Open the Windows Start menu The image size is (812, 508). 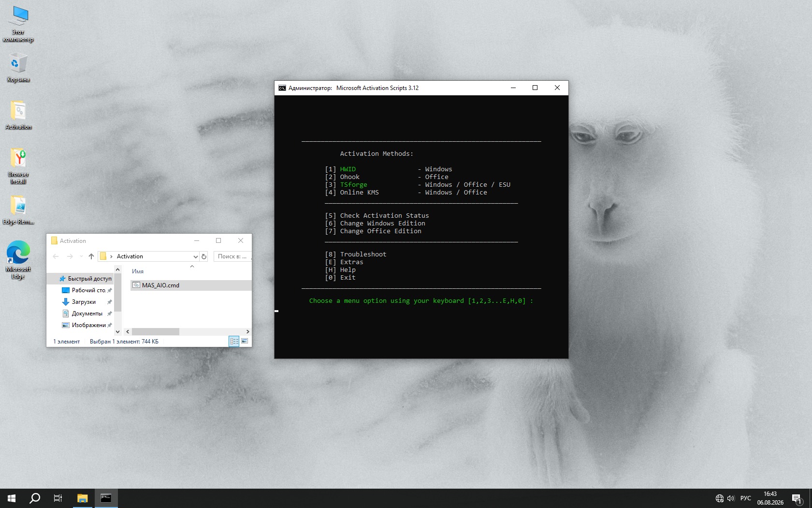click(x=12, y=498)
